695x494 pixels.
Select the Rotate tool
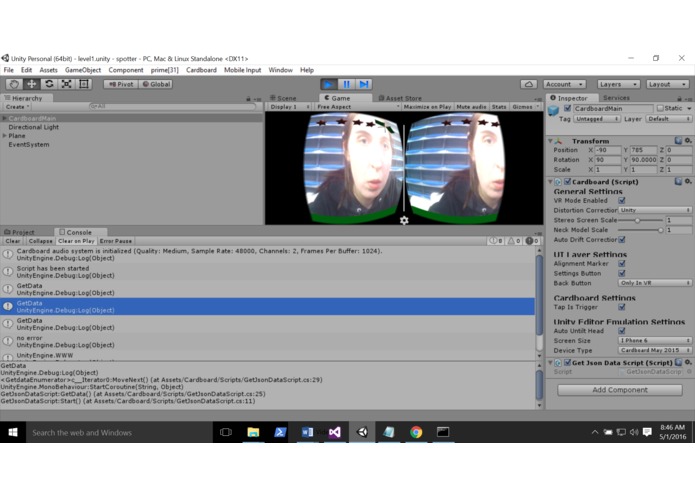point(49,84)
